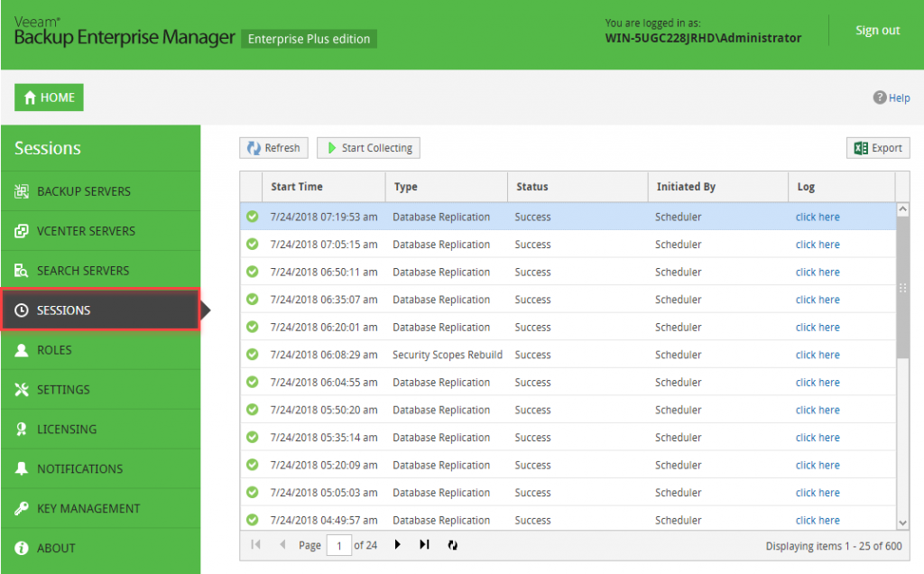Select the HOME tab
This screenshot has width=924, height=574.
(48, 97)
